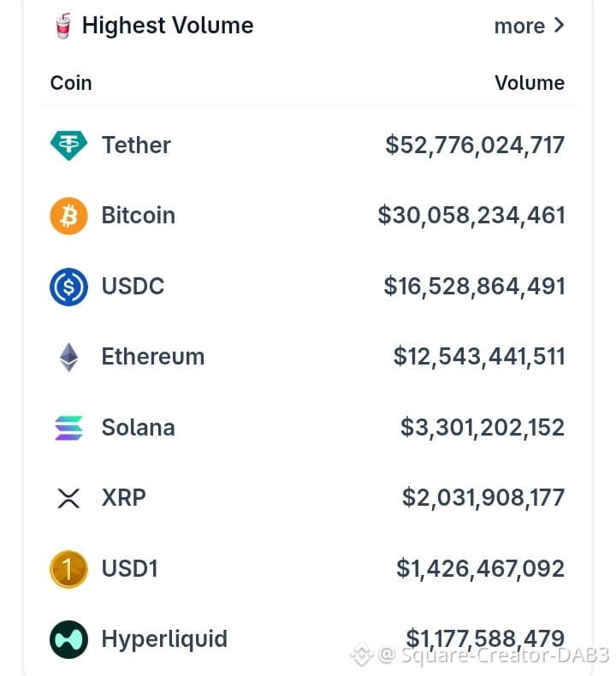Click the cup emoji beside Highest Volume
The image size is (616, 676).
tap(63, 26)
